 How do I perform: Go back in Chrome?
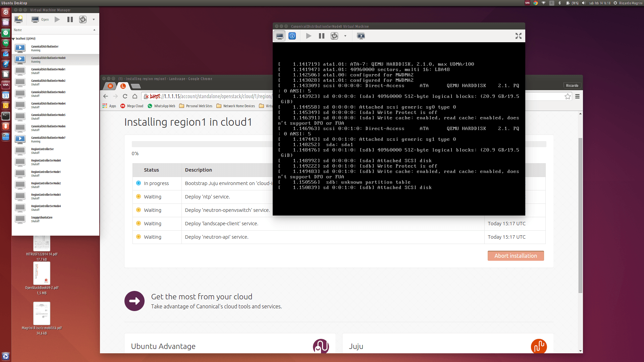[x=106, y=96]
